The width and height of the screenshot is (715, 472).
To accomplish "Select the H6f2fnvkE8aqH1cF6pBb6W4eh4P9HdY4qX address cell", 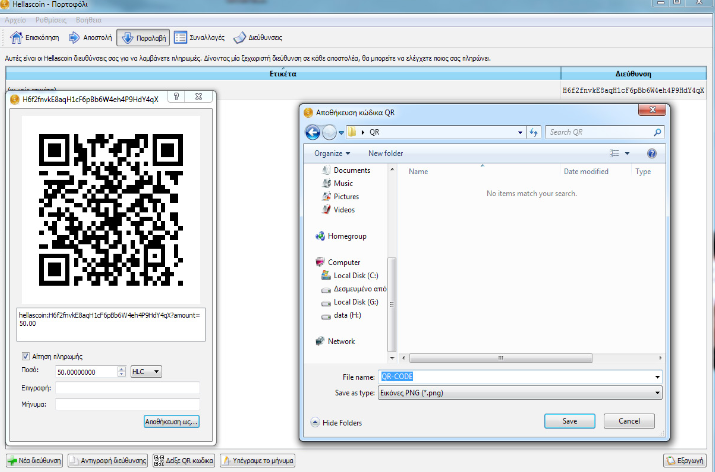I will pyautogui.click(x=633, y=90).
